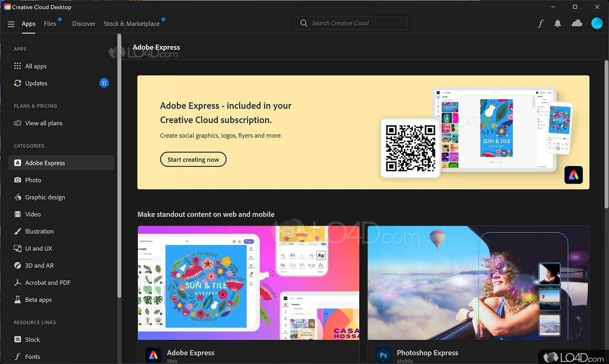Screen dimensions: 609x364
Task: Click the Acrobat and PDF icon
Action: tap(18, 283)
